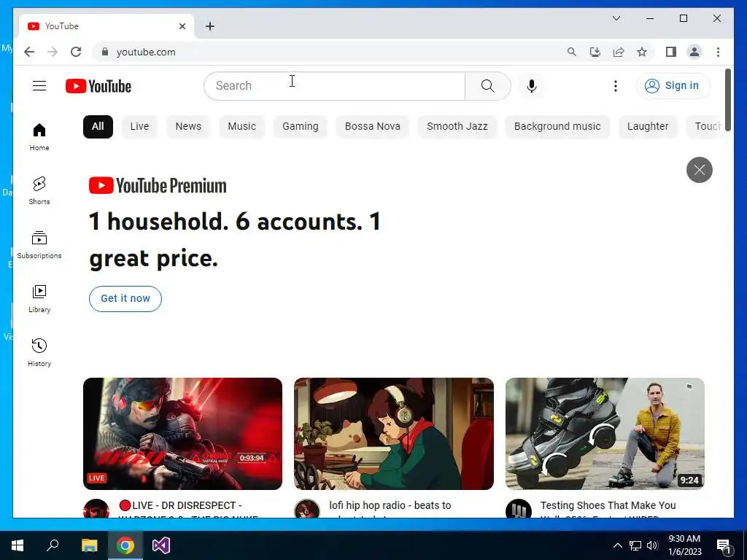
Task: Open the network tray icon
Action: click(635, 545)
